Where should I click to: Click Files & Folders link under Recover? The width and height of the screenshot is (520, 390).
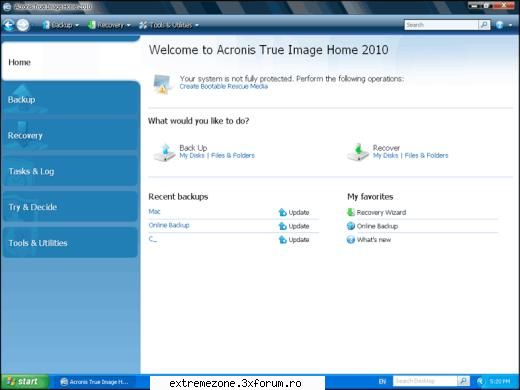pos(426,155)
